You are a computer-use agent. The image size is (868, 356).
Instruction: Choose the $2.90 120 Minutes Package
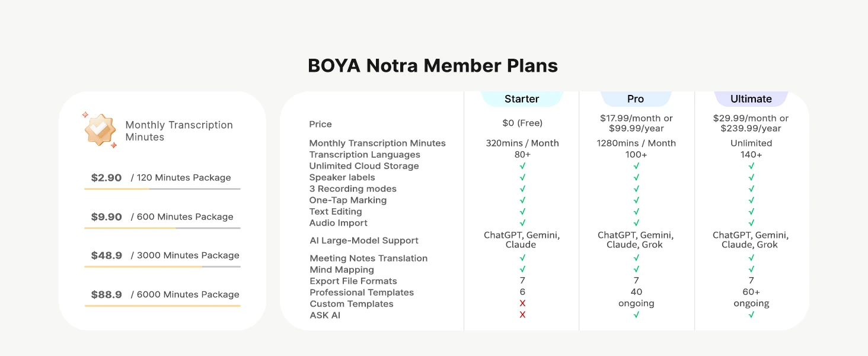(x=162, y=177)
